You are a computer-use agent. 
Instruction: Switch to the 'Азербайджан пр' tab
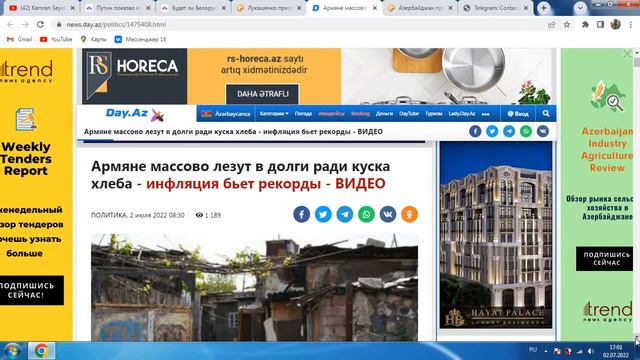[x=420, y=8]
